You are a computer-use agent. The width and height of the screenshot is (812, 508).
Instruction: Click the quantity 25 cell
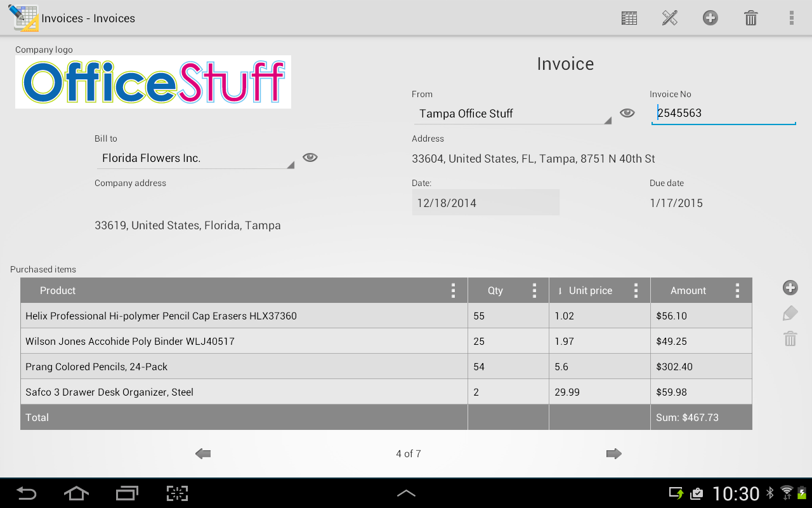[508, 341]
